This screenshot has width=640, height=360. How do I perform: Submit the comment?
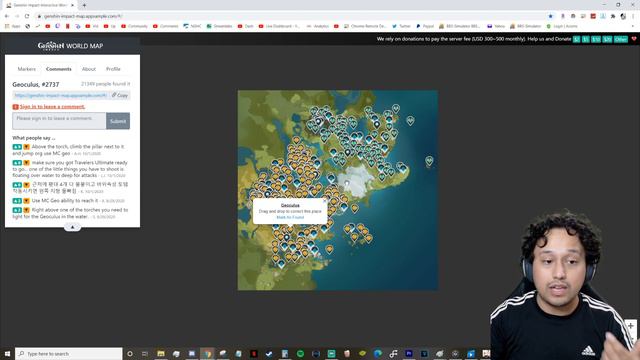click(118, 121)
